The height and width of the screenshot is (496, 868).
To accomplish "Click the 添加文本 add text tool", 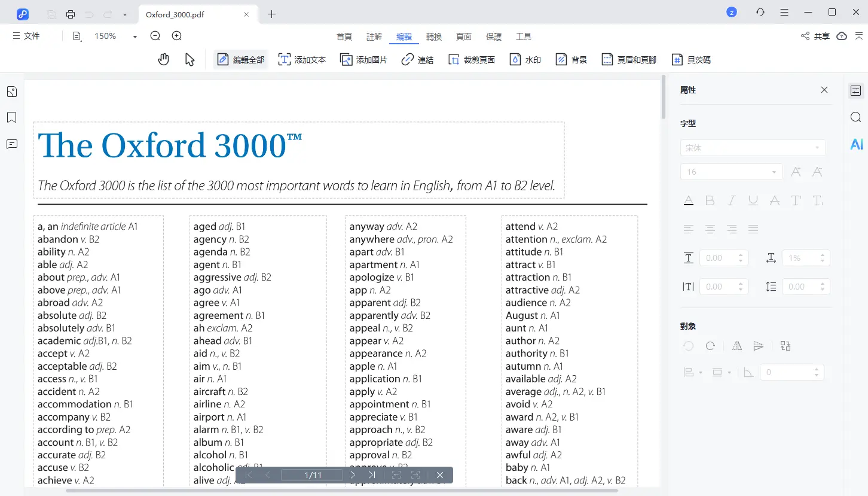I will pos(302,59).
